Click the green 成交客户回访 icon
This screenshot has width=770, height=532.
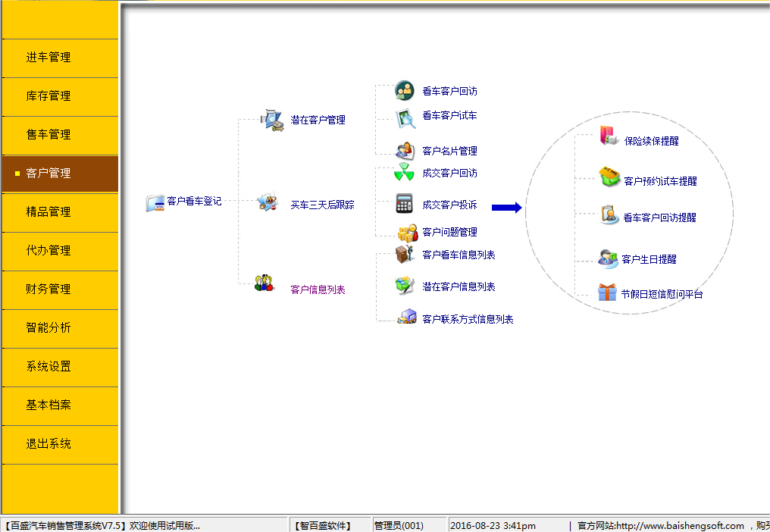tap(404, 172)
